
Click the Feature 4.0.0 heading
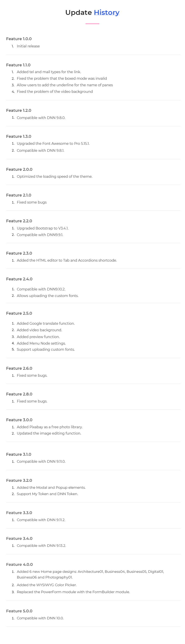click(19, 564)
